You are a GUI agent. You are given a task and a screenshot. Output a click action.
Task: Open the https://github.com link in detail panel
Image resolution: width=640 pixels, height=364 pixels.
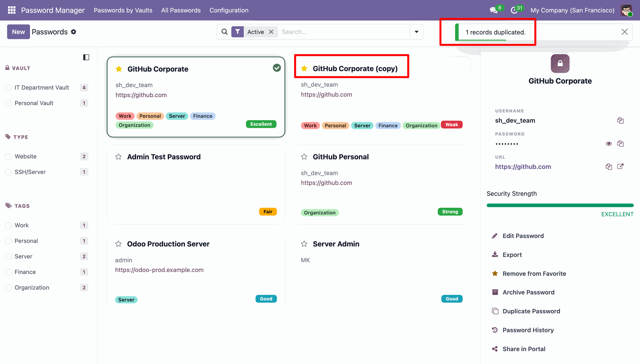click(x=523, y=167)
